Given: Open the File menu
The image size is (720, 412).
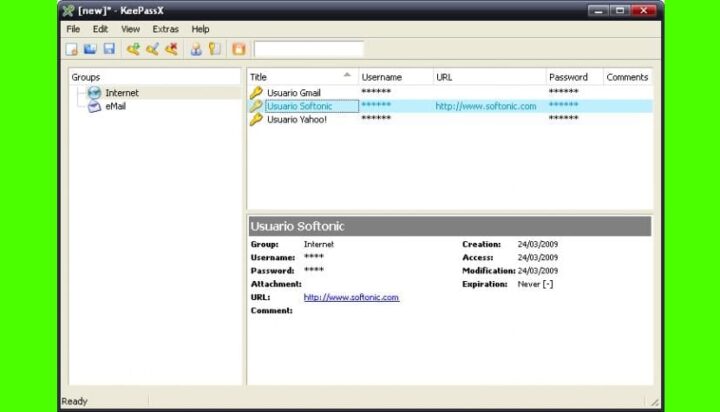Looking at the screenshot, I should coord(73,29).
